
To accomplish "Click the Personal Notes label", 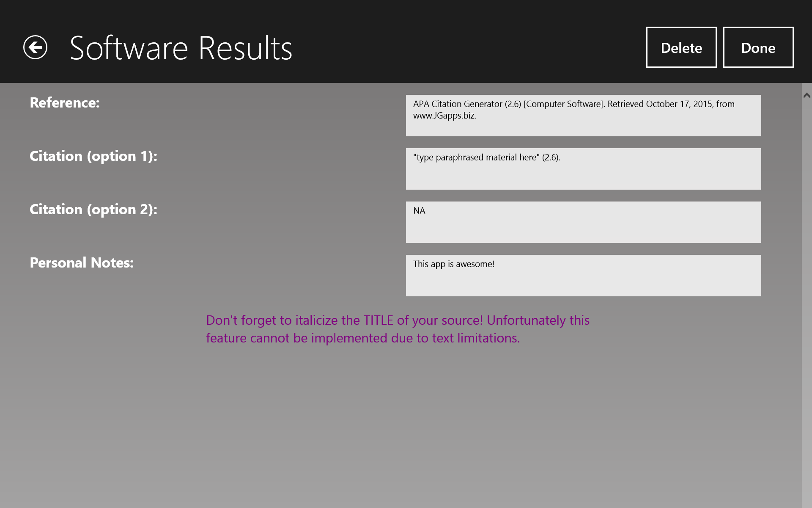I will pos(82,263).
